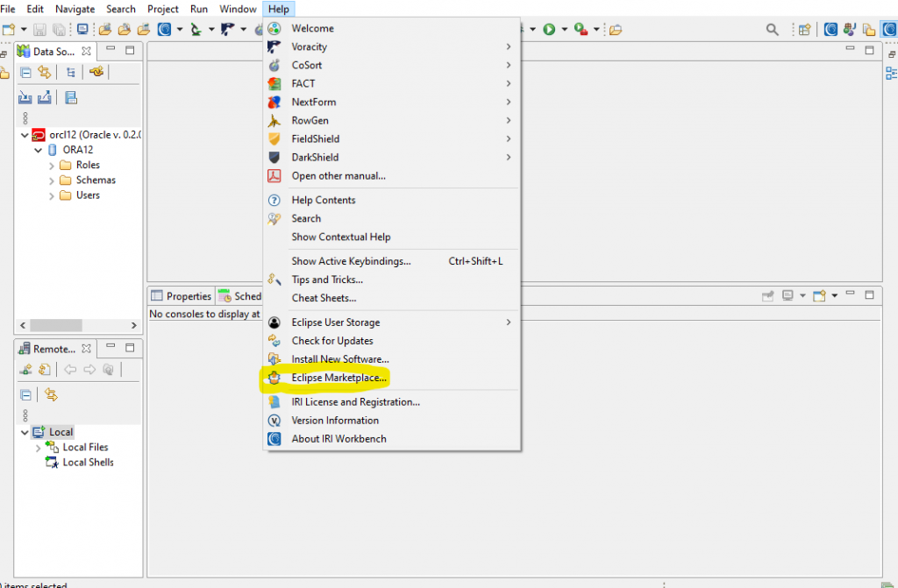
Task: Open Help Contents
Action: (323, 200)
